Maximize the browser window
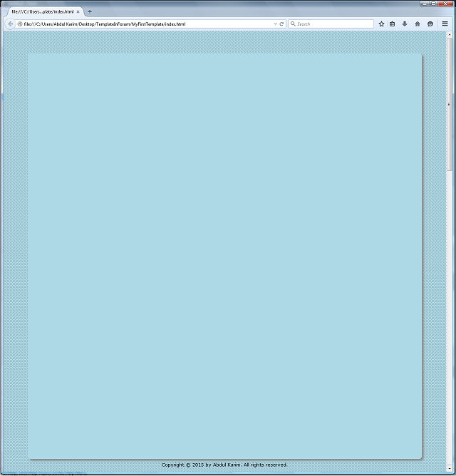 pos(432,4)
